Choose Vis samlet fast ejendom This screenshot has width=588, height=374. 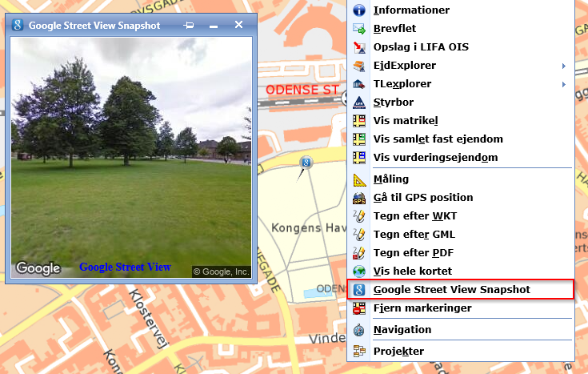[461, 139]
